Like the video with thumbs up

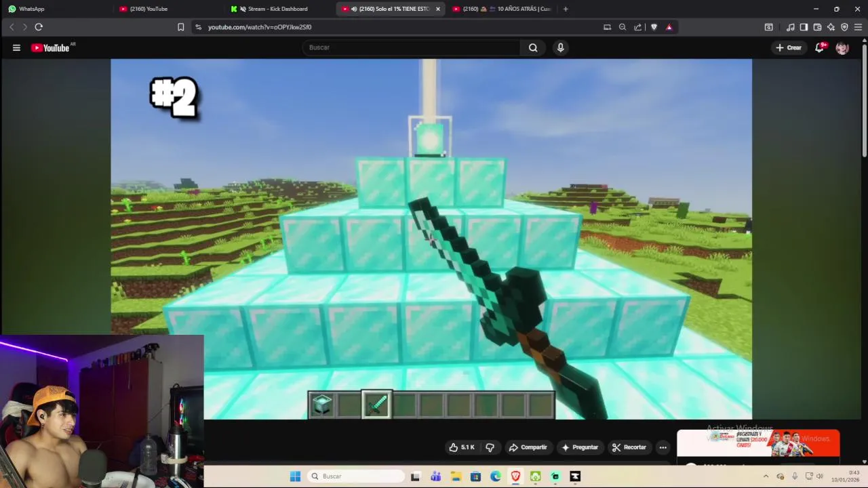(462, 447)
